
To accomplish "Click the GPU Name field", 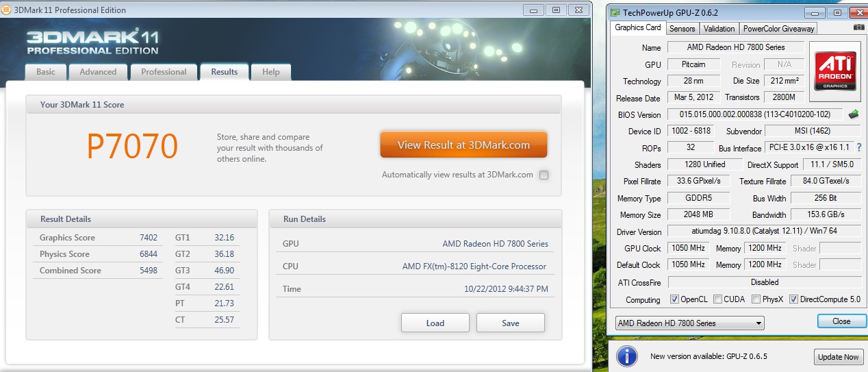I will tap(736, 47).
